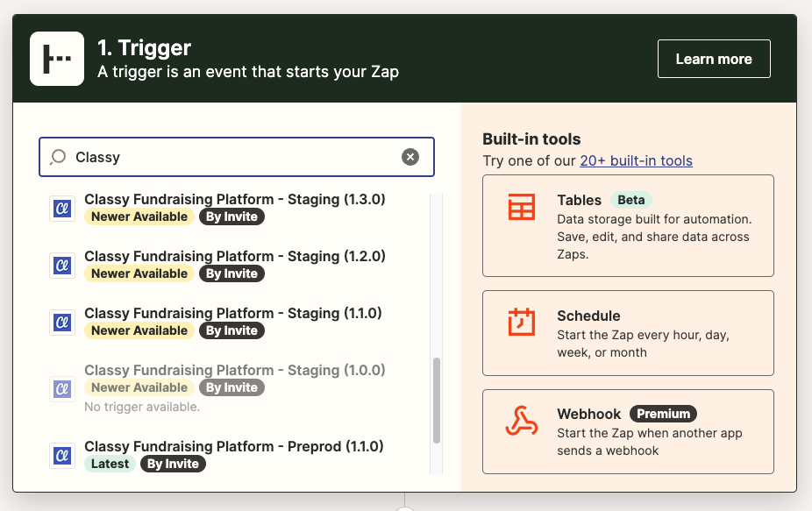Click By Invite badge on Staging (1.2.0)
Image resolution: width=812 pixels, height=511 pixels.
[231, 273]
